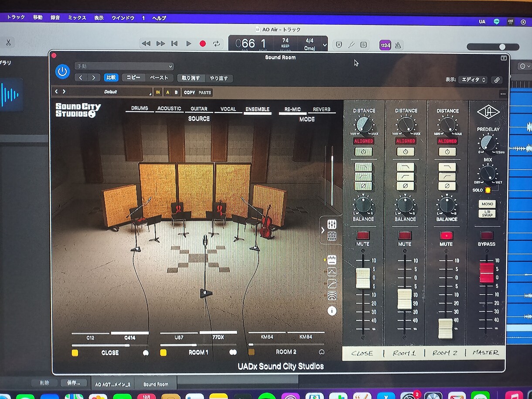Select the ramp curve sidebar icon
This screenshot has height=399, width=532.
coord(332,284)
